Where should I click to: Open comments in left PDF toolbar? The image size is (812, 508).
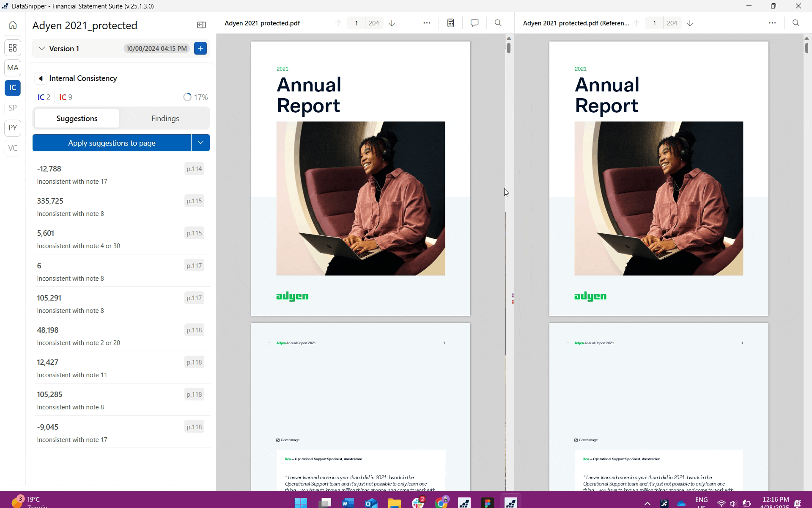tap(475, 23)
